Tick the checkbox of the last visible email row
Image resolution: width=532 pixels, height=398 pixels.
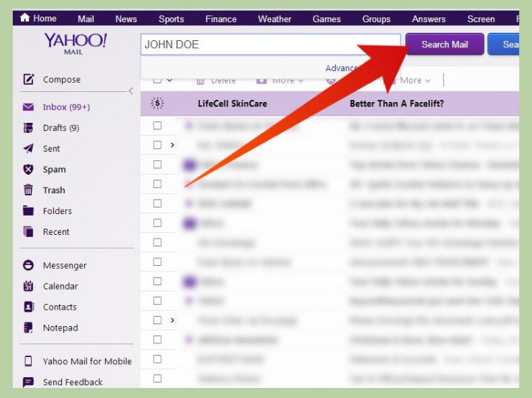tap(157, 379)
